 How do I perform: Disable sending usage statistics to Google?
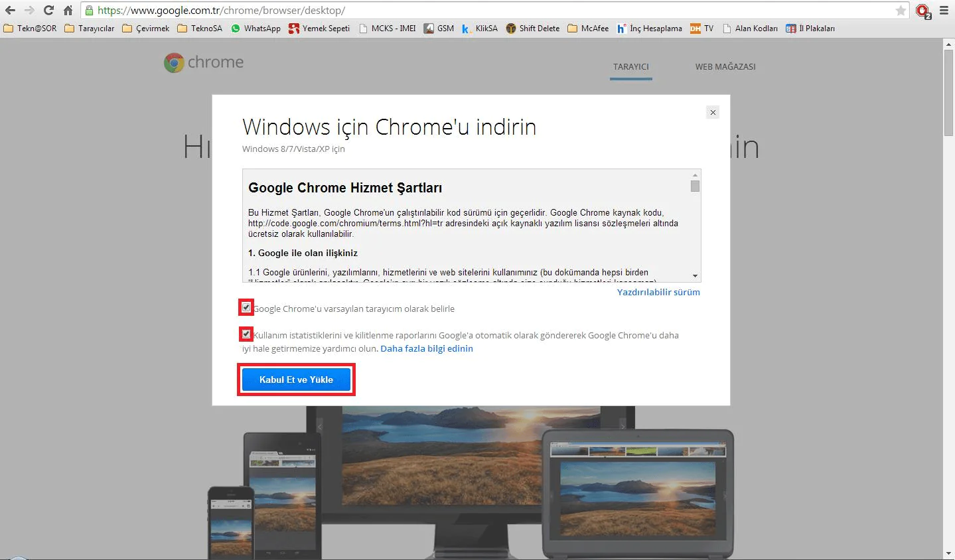(246, 334)
